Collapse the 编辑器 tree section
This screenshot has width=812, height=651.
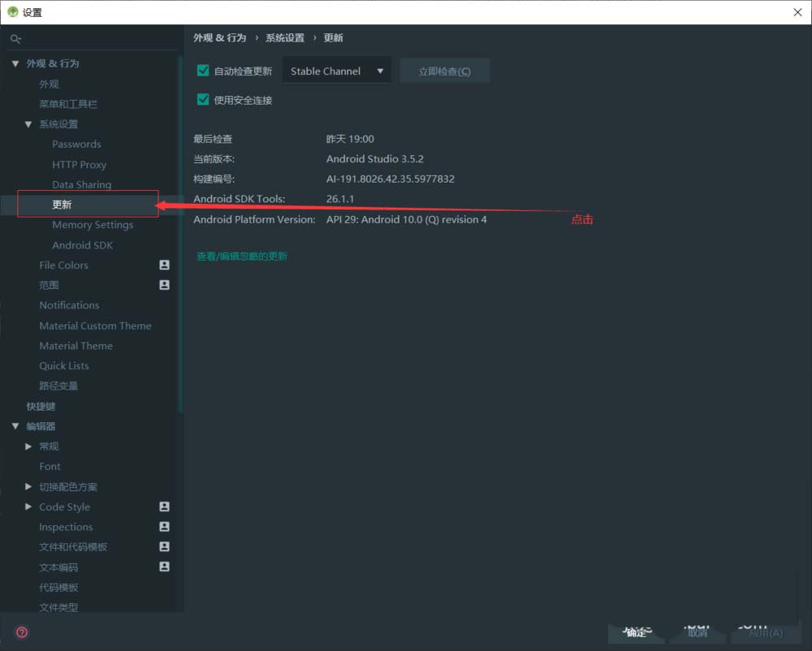click(15, 426)
